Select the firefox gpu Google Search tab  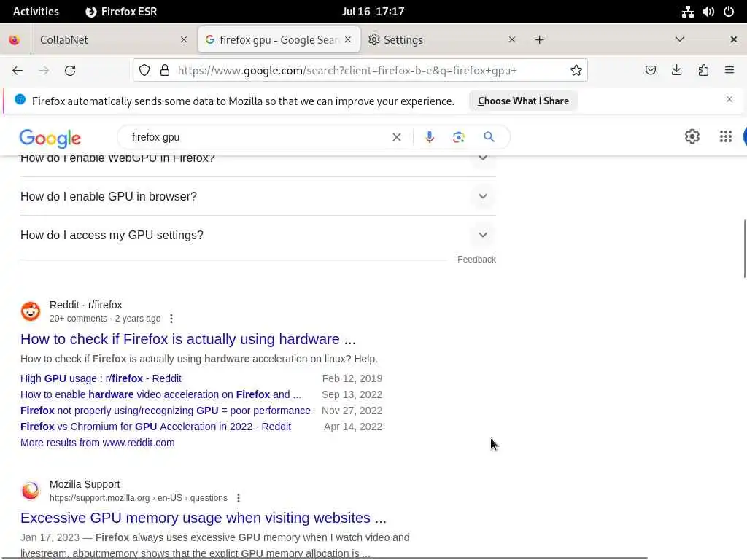(279, 40)
